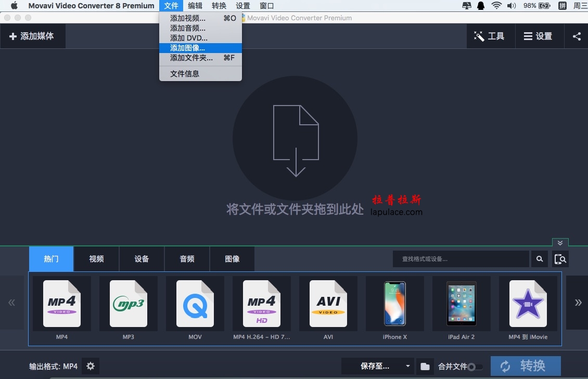
Task: Open output format settings gear
Action: 91,366
